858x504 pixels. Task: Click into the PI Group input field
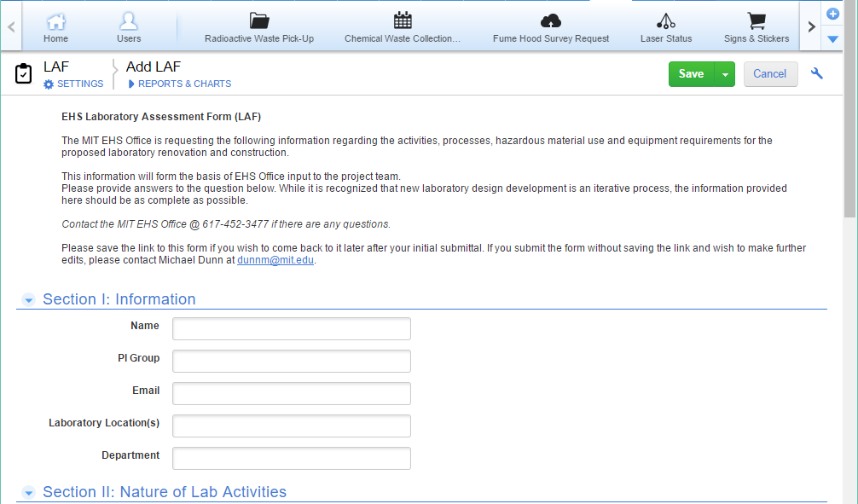point(292,362)
